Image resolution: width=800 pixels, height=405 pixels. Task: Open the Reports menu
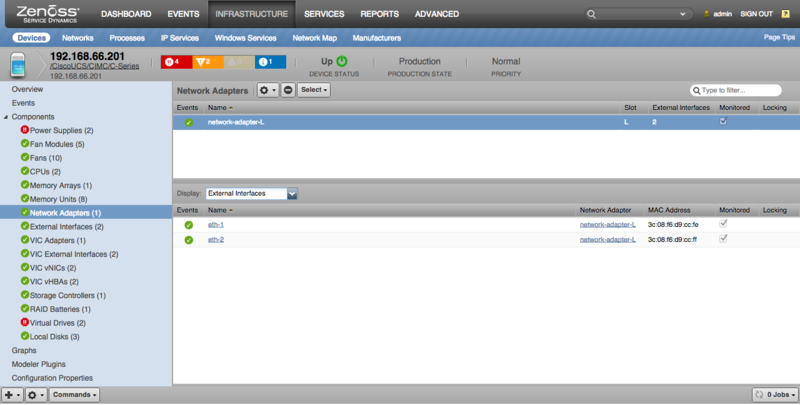point(380,14)
